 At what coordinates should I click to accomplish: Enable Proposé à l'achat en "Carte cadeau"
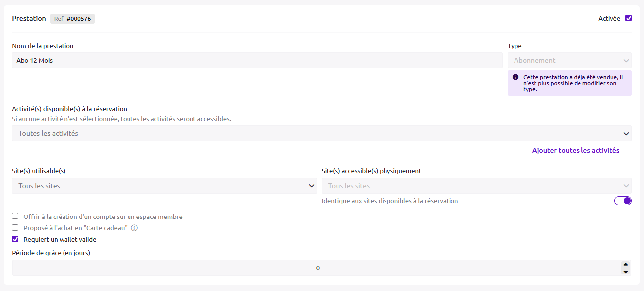[15, 228]
